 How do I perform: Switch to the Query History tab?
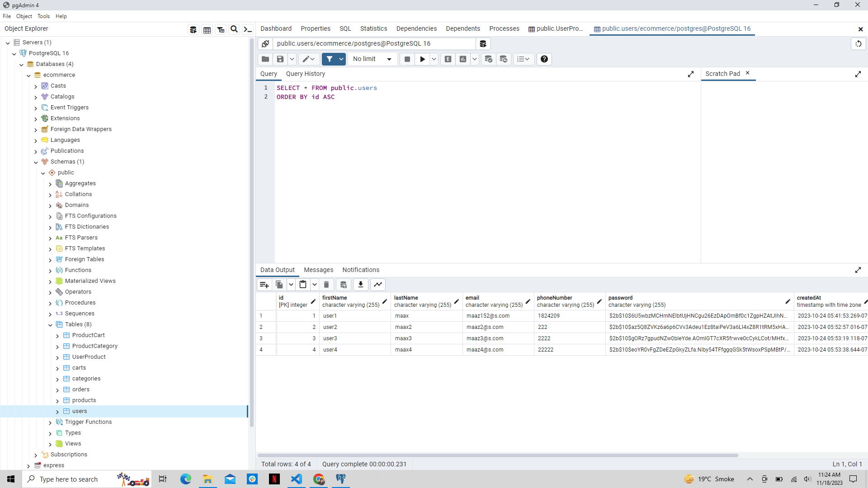click(x=305, y=74)
